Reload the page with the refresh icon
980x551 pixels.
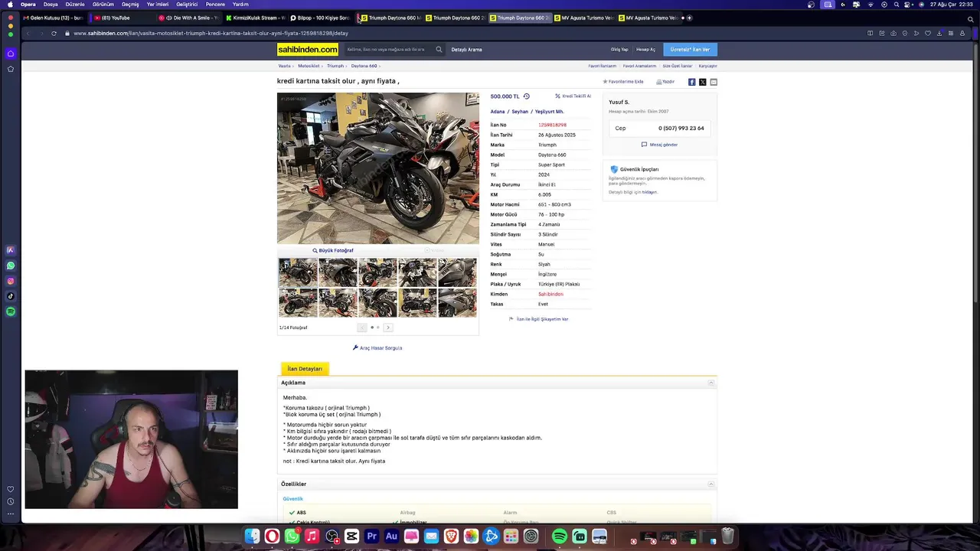[54, 34]
